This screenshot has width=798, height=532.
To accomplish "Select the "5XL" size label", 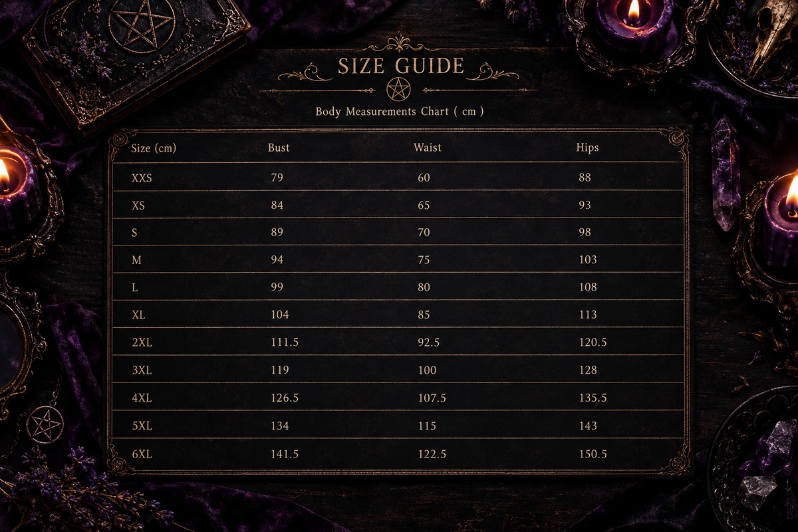I will pyautogui.click(x=142, y=426).
